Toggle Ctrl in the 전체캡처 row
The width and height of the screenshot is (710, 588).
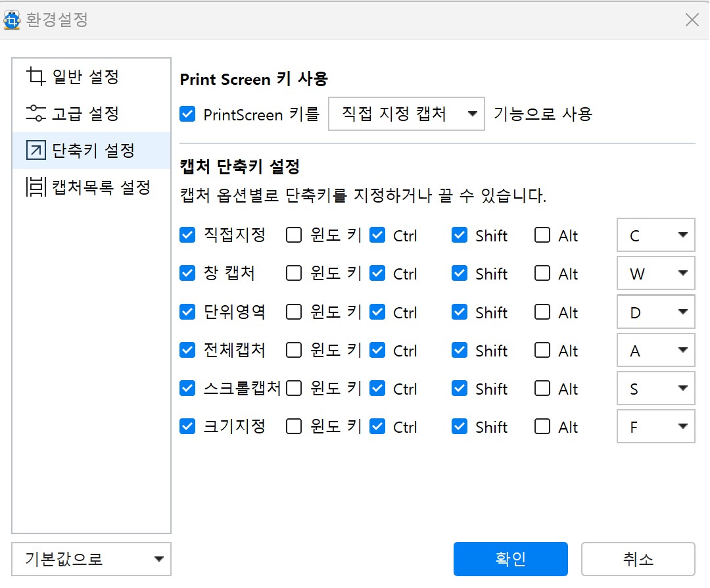(377, 350)
